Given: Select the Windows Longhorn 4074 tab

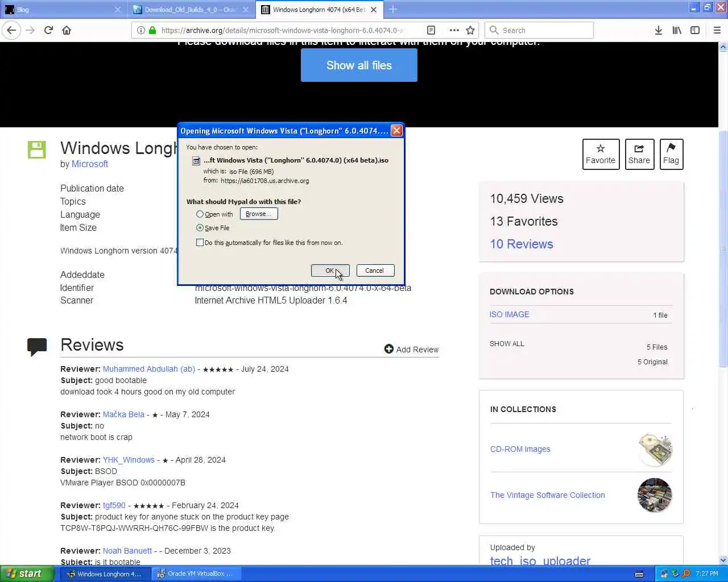Looking at the screenshot, I should point(318,10).
